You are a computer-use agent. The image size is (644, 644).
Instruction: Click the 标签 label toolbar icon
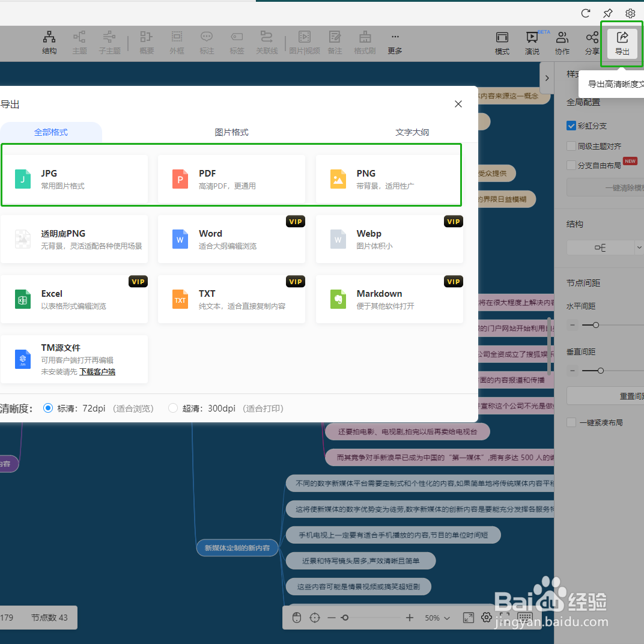pyautogui.click(x=237, y=43)
